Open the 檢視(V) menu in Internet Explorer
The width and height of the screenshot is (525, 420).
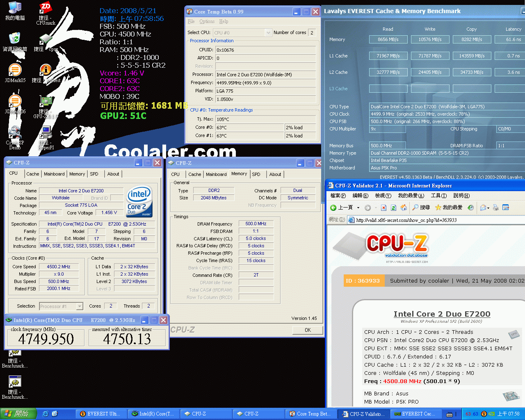(383, 196)
